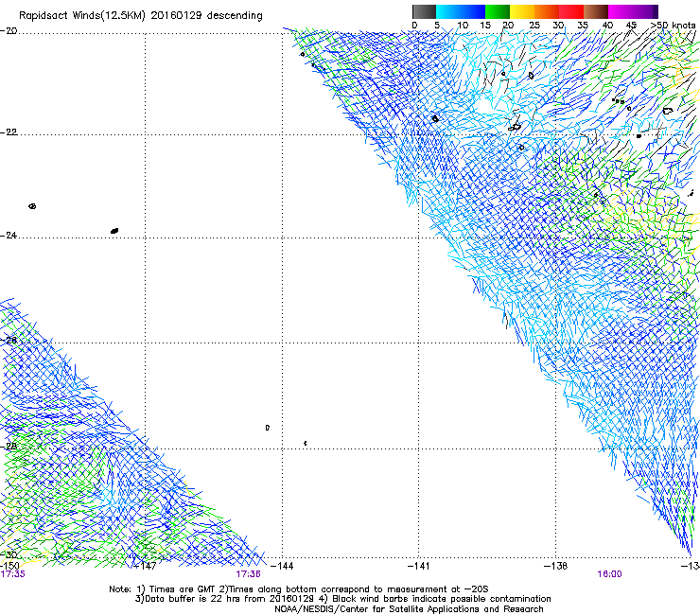The height and width of the screenshot is (615, 700).
Task: Click the '25' color scale label
Action: point(534,26)
